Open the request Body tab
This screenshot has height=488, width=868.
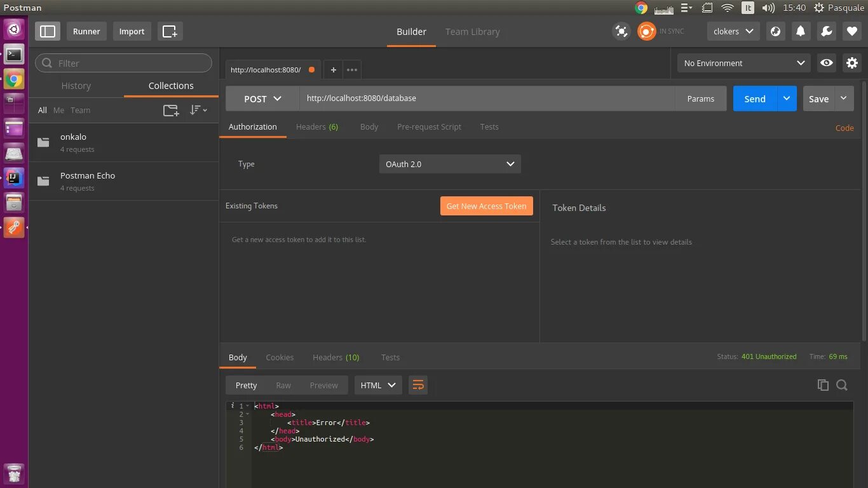pyautogui.click(x=369, y=126)
